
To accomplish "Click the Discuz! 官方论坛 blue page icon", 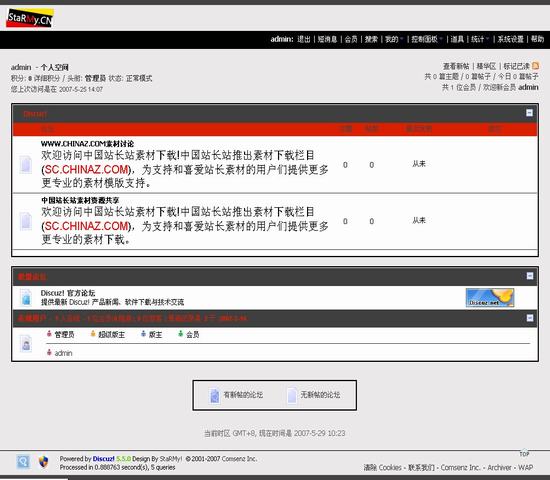I will click(26, 298).
